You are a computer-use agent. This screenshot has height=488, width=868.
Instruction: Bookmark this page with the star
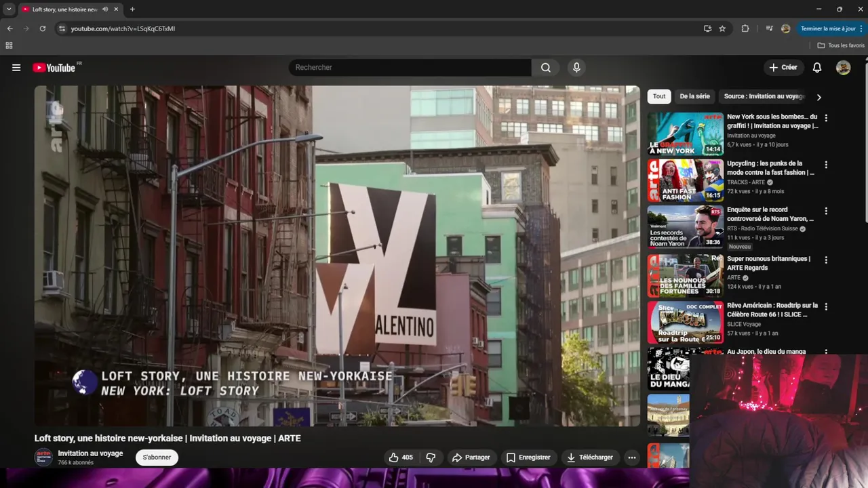[722, 28]
